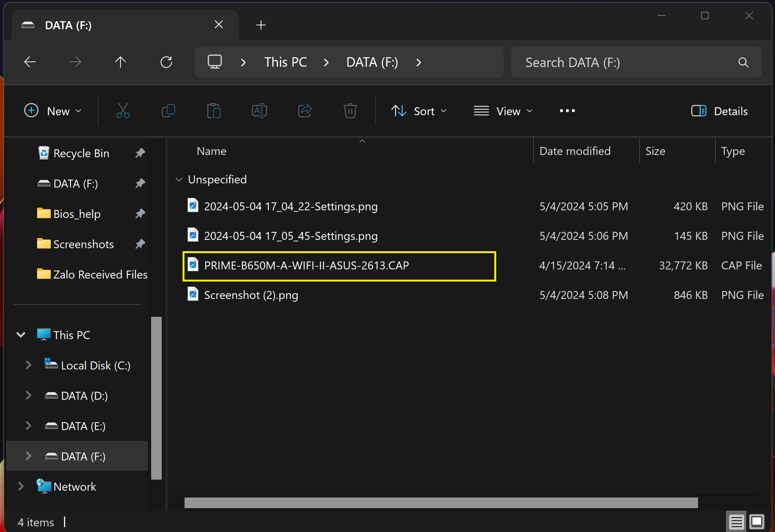This screenshot has height=532, width=775.
Task: Expand Local Disk (C:) tree node
Action: [x=28, y=365]
